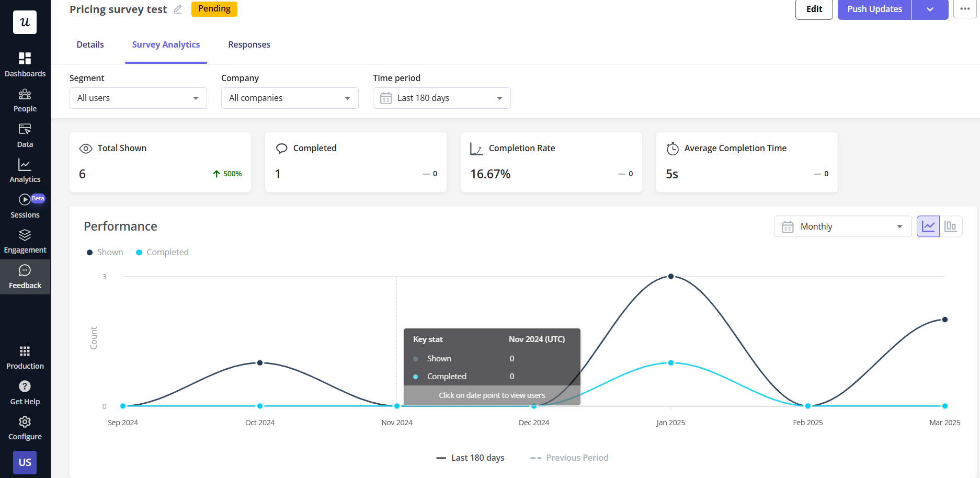Open the Last 180 days time period picker

pos(441,98)
